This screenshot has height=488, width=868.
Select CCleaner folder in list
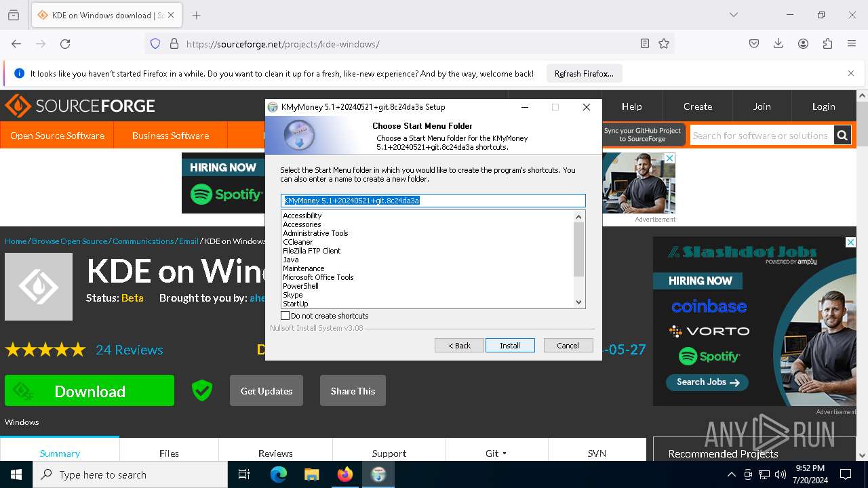tap(298, 242)
